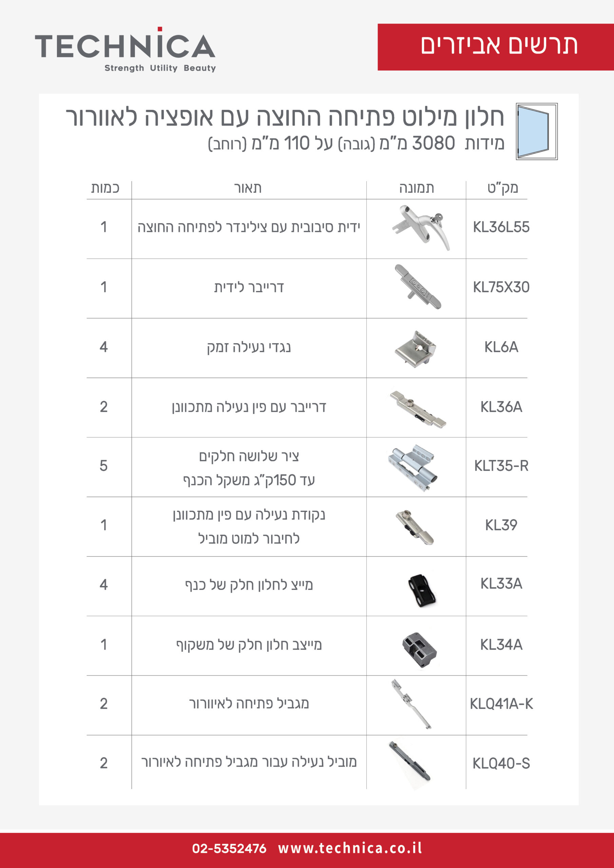
Task: Click the תאור column header
Action: point(248,188)
